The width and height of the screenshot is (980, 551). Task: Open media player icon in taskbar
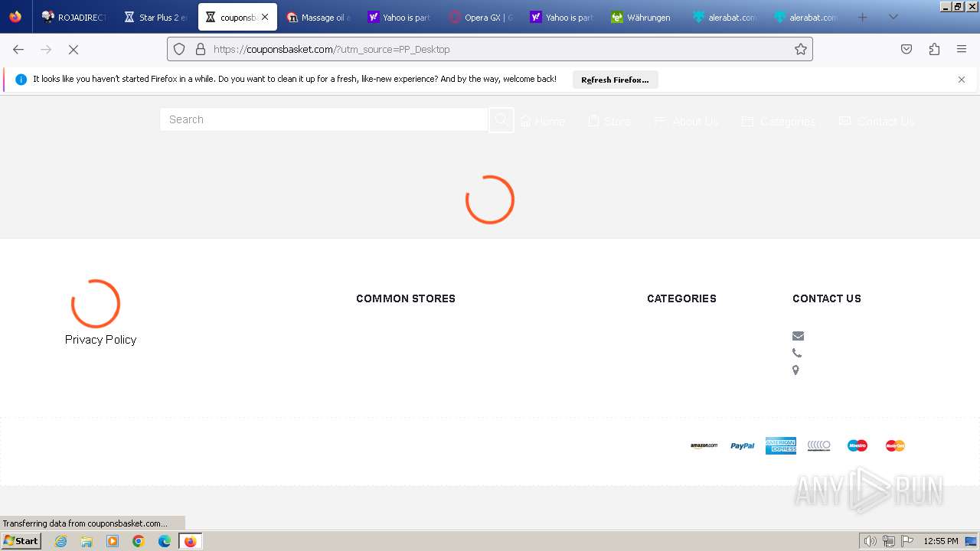pyautogui.click(x=113, y=541)
